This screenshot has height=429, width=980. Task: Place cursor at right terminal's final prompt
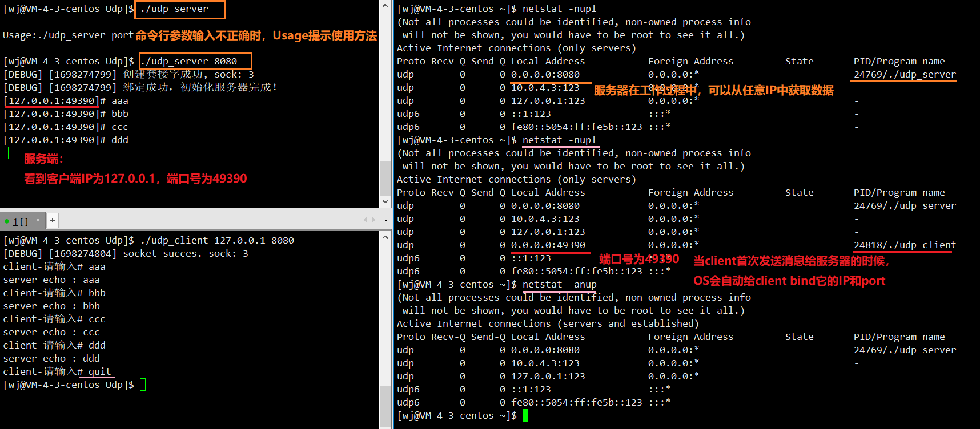[x=525, y=415]
